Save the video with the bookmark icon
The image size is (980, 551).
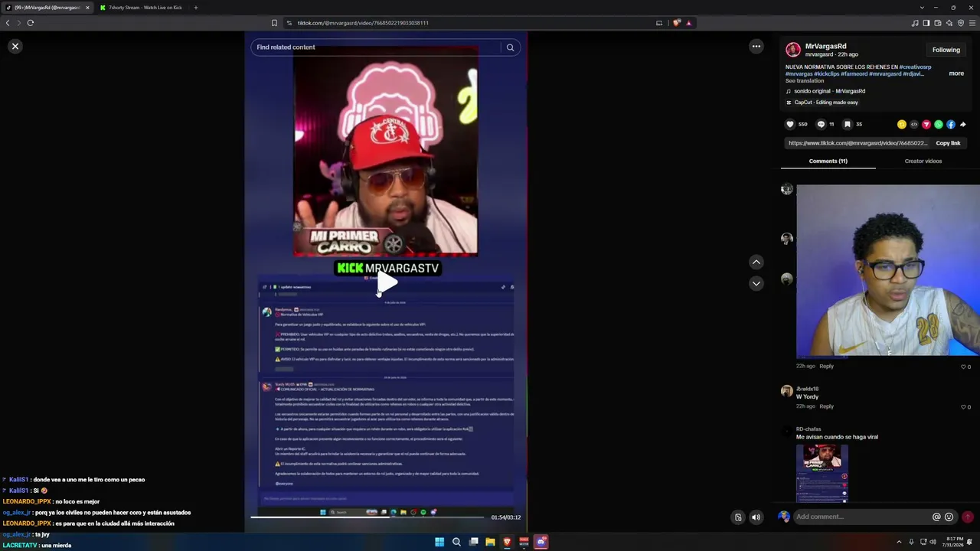pyautogui.click(x=847, y=124)
